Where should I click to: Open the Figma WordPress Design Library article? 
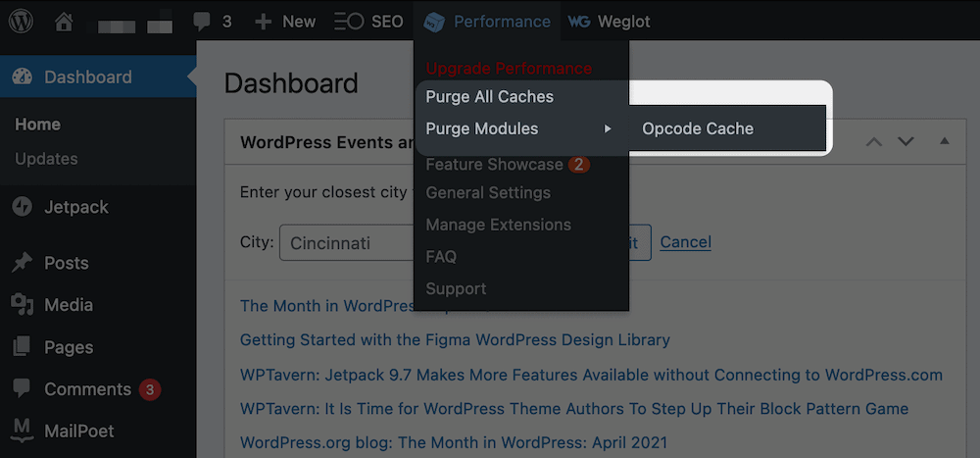pos(455,340)
